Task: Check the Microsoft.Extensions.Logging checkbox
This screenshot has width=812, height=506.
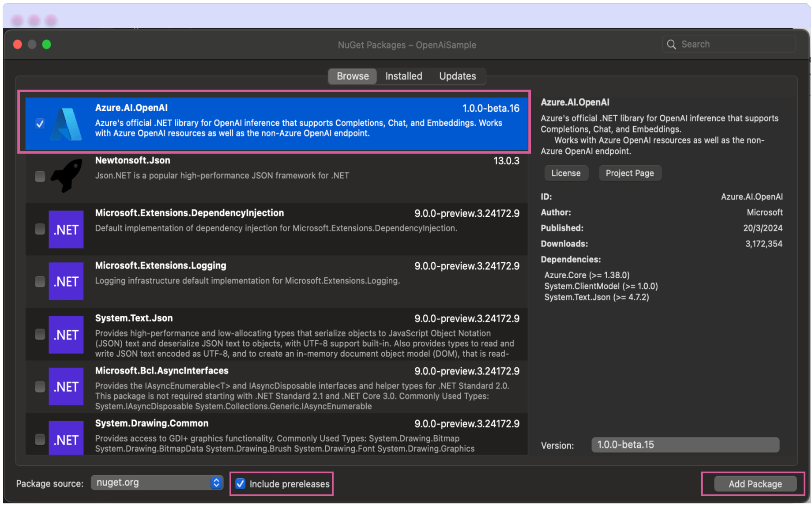Action: (x=40, y=281)
